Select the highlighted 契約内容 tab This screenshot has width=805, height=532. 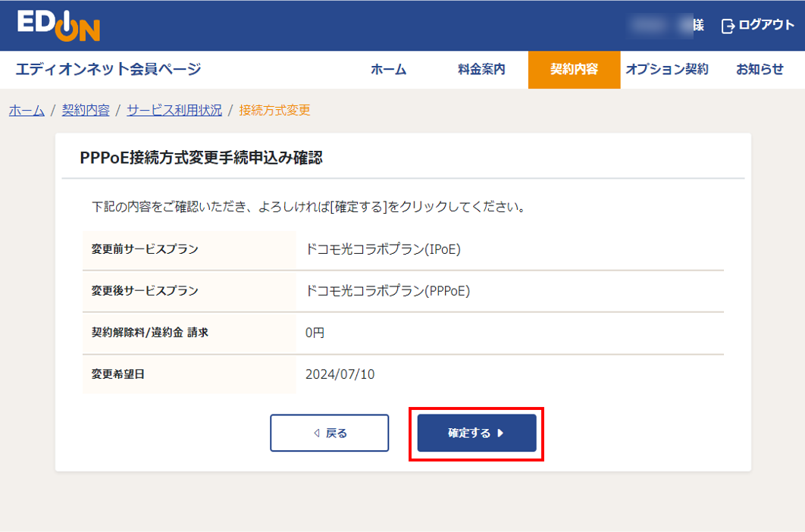[x=574, y=70]
